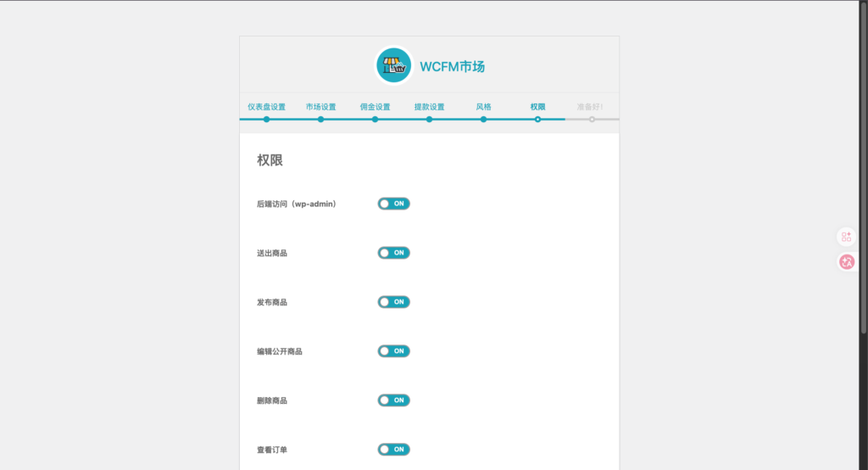
Task: Click the page vertical scrollbar thumb
Action: coord(863,166)
